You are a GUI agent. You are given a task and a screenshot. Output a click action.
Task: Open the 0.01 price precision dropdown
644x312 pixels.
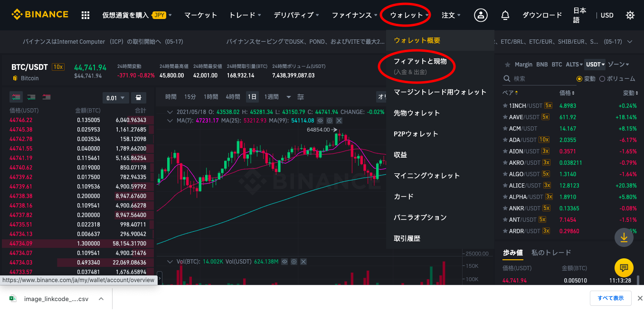tap(115, 97)
